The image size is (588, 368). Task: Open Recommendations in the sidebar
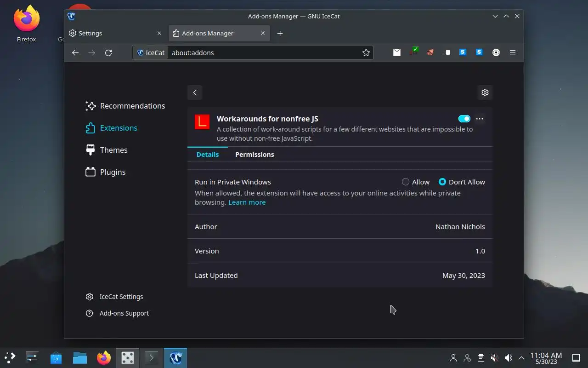click(x=125, y=106)
